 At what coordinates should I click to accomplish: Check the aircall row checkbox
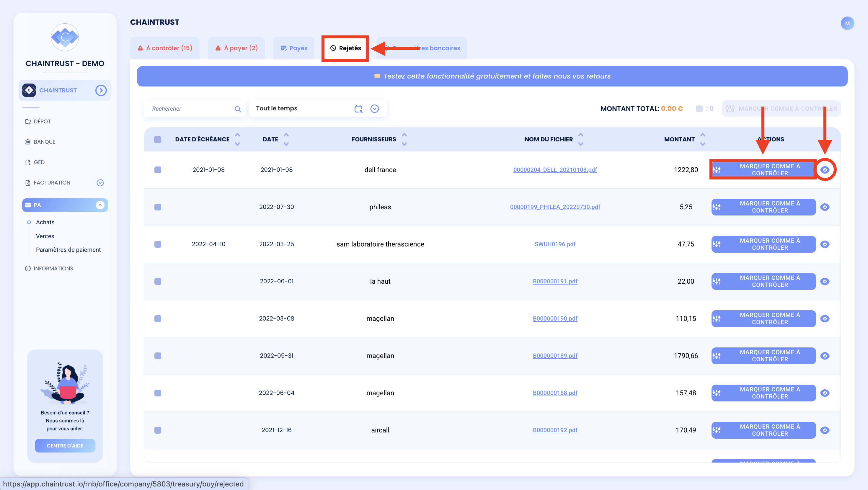pyautogui.click(x=157, y=430)
